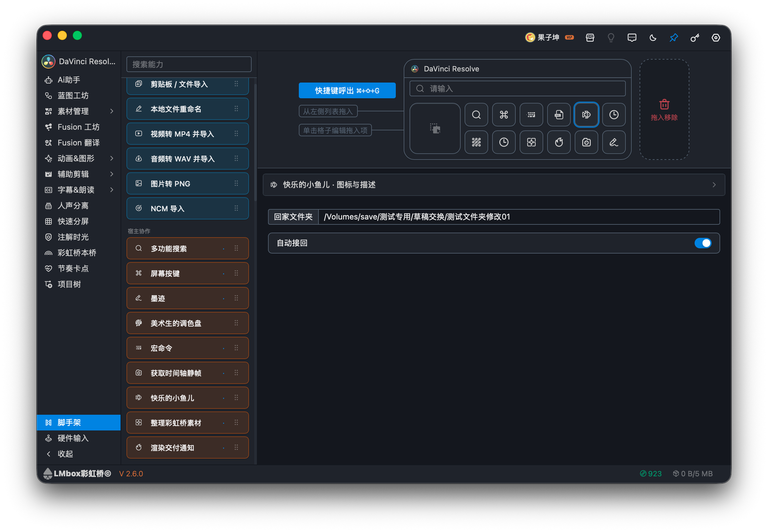
Task: Click the 多功能搜索 capability card
Action: [x=188, y=248]
